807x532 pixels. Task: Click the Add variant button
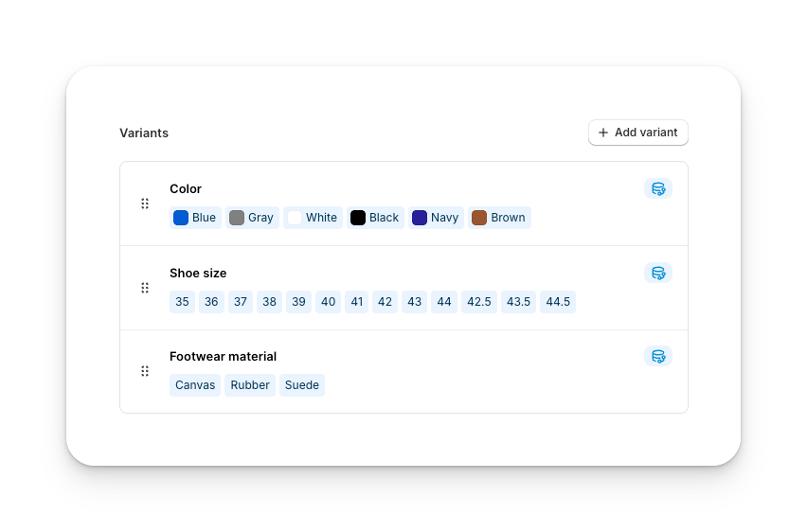coord(637,133)
